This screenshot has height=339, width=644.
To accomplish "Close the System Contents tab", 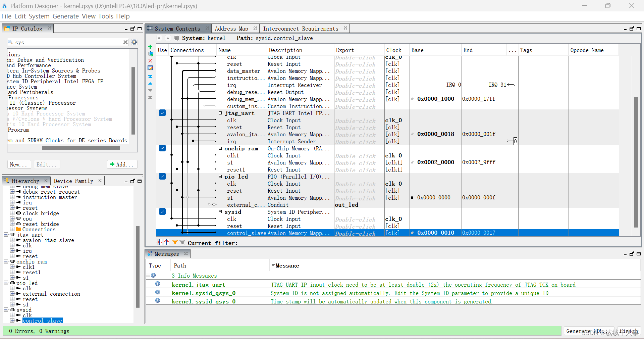I will 207,28.
